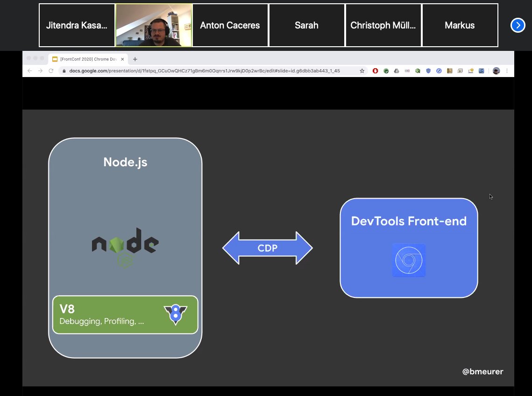Go forward in browser history
Screen dimensions: 532x396
click(40, 71)
